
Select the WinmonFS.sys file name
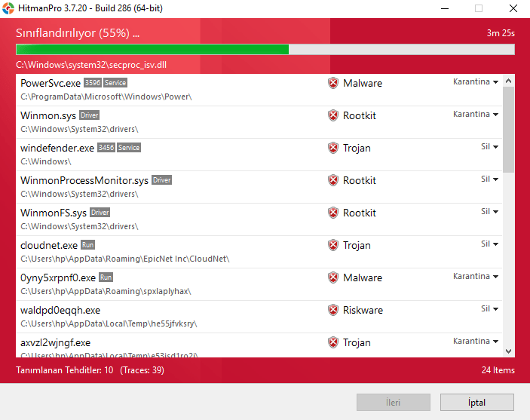[x=54, y=213]
